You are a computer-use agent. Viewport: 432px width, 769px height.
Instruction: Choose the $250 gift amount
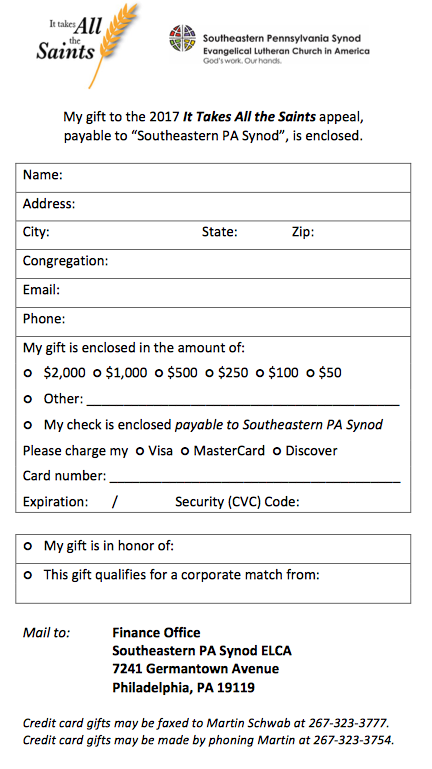(x=209, y=374)
